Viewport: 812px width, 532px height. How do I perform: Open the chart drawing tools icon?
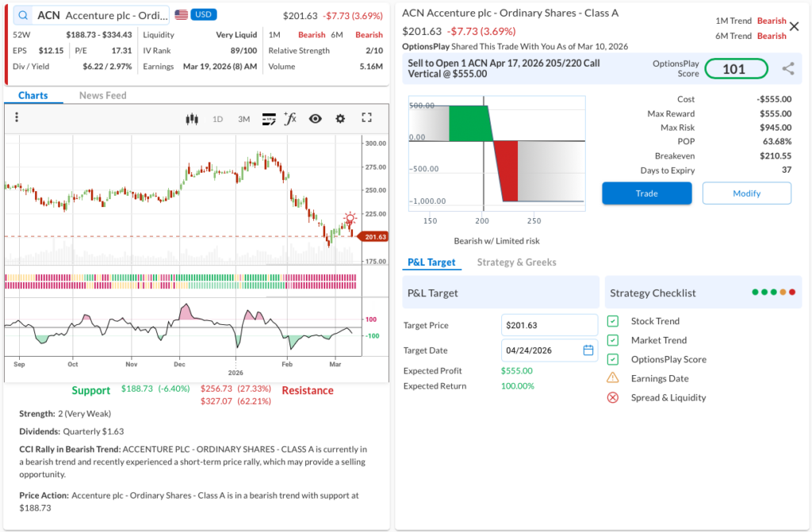coord(268,119)
